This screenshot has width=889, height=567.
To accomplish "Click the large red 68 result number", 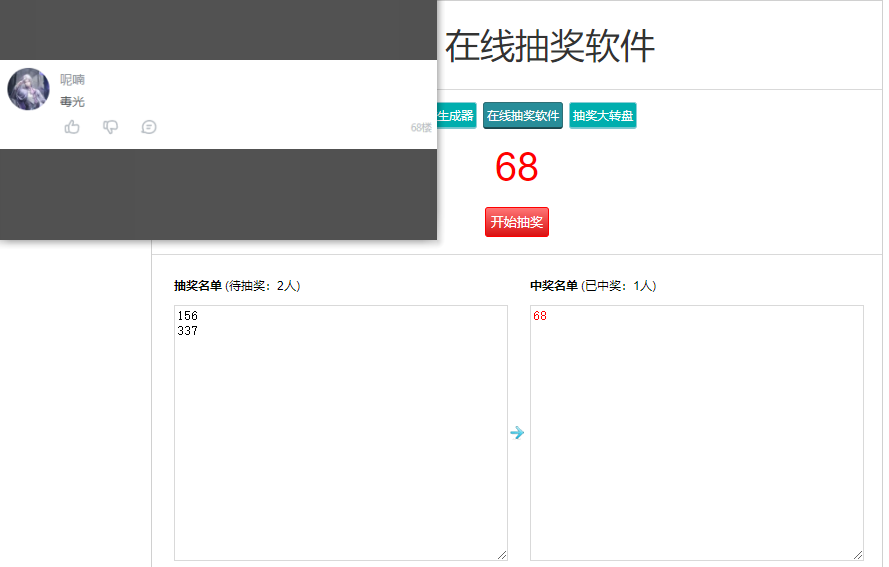I will tap(517, 167).
